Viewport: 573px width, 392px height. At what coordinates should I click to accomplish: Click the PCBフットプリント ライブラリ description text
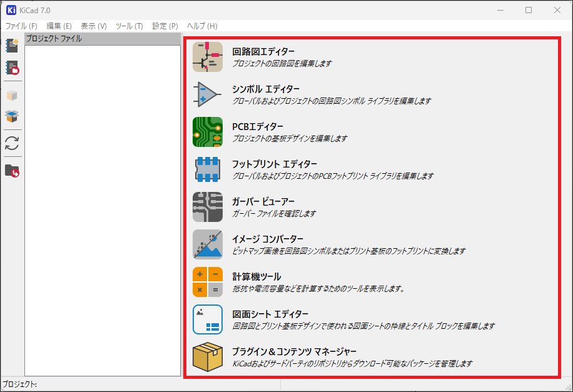pyautogui.click(x=333, y=176)
